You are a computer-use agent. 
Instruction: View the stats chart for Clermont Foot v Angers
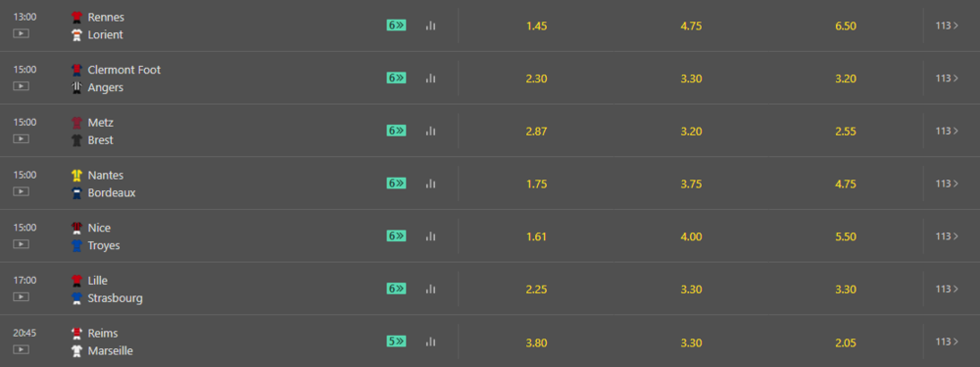[x=430, y=79]
